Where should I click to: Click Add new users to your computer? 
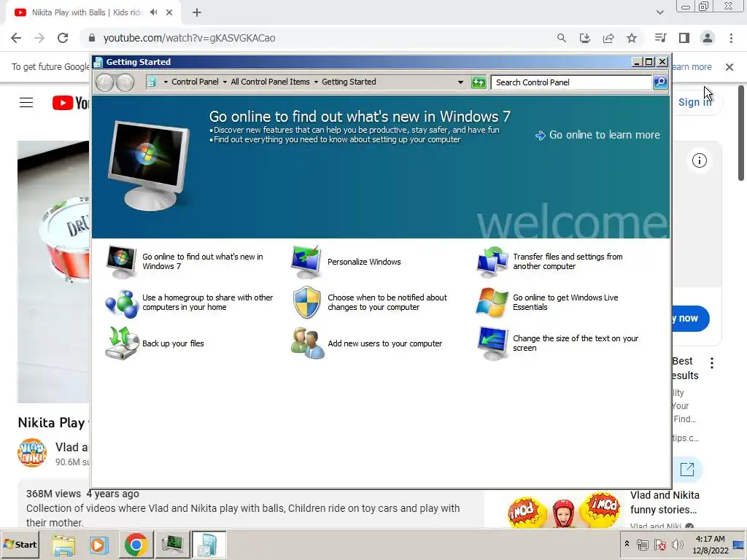(385, 343)
